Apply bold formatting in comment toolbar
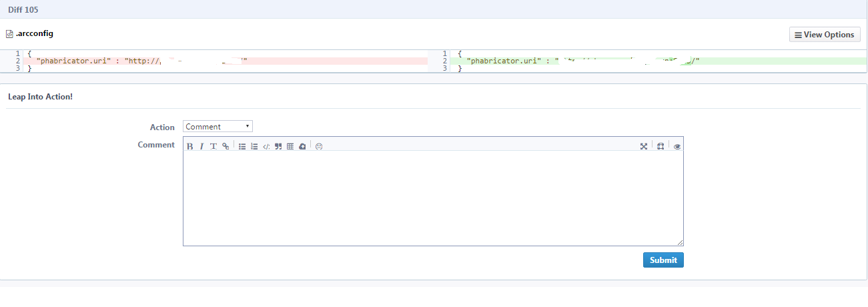 (x=190, y=146)
